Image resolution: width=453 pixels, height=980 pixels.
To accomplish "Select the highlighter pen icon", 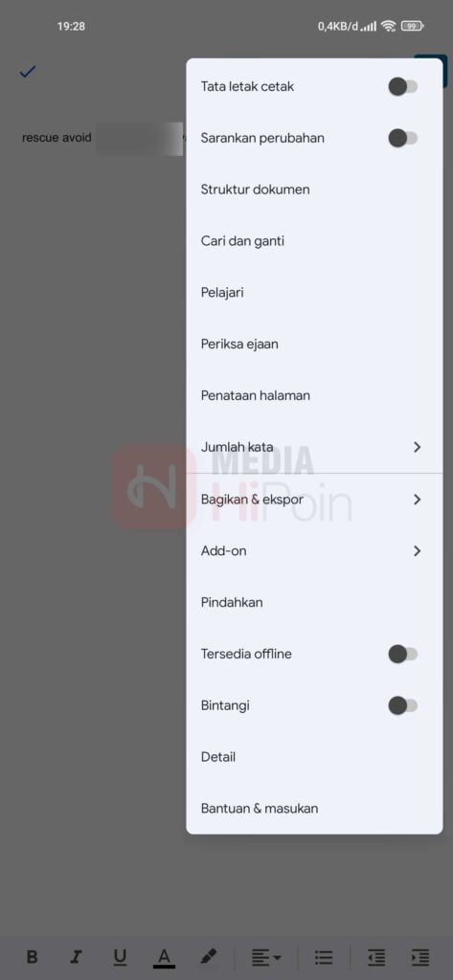I will 209,956.
